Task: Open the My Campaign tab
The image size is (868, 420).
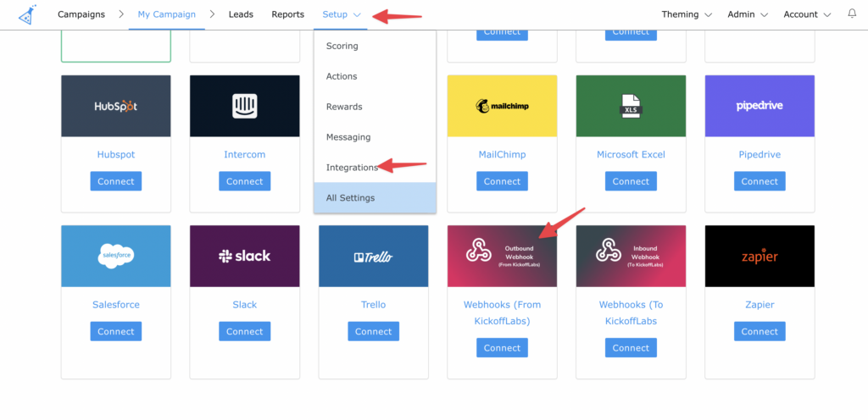Action: pos(167,14)
